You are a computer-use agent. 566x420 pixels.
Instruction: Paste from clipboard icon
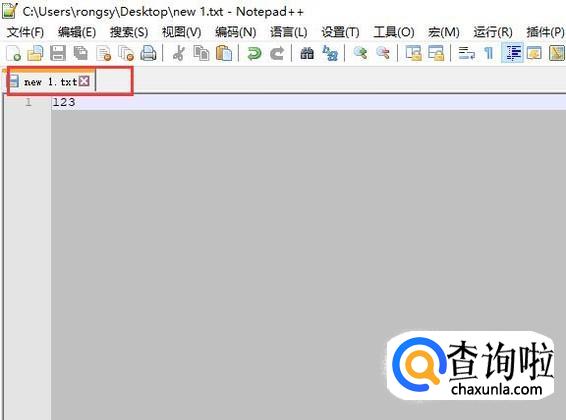(x=224, y=53)
